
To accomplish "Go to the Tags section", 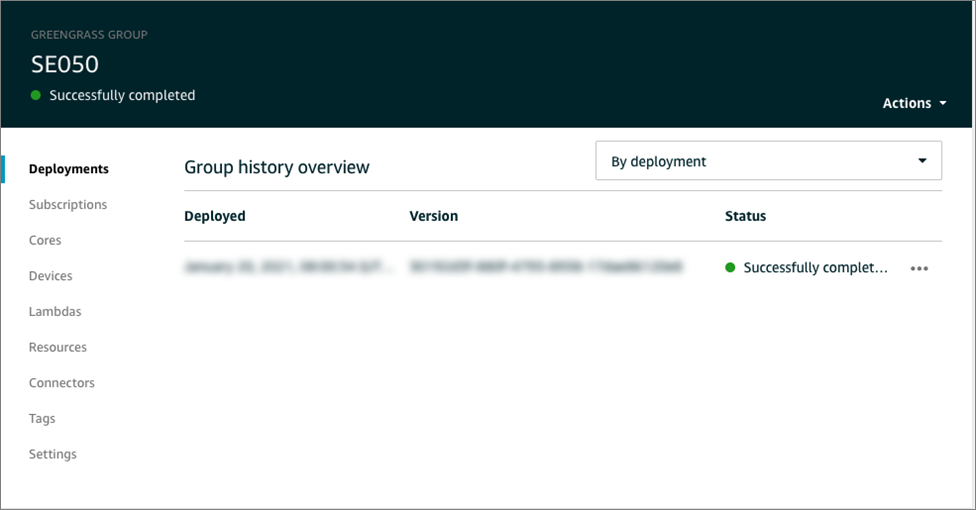I will (42, 418).
